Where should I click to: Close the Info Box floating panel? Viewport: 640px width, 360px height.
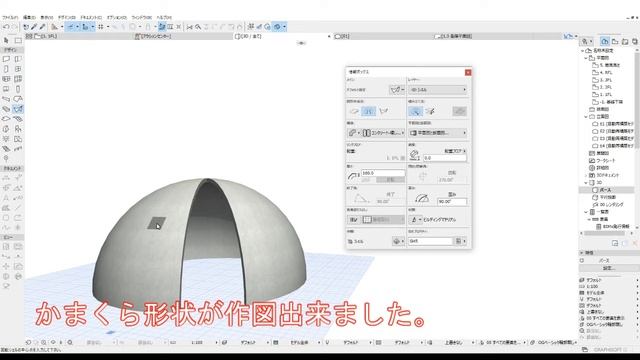pyautogui.click(x=468, y=72)
